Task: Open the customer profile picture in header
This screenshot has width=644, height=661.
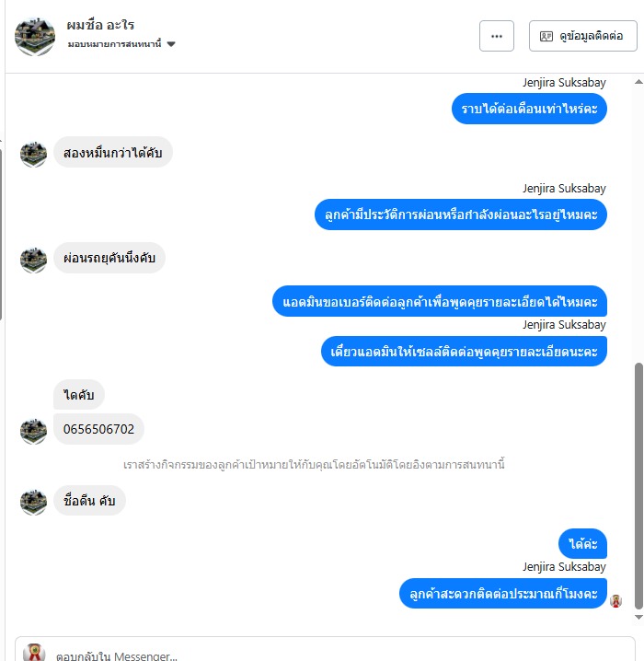Action: [35, 36]
